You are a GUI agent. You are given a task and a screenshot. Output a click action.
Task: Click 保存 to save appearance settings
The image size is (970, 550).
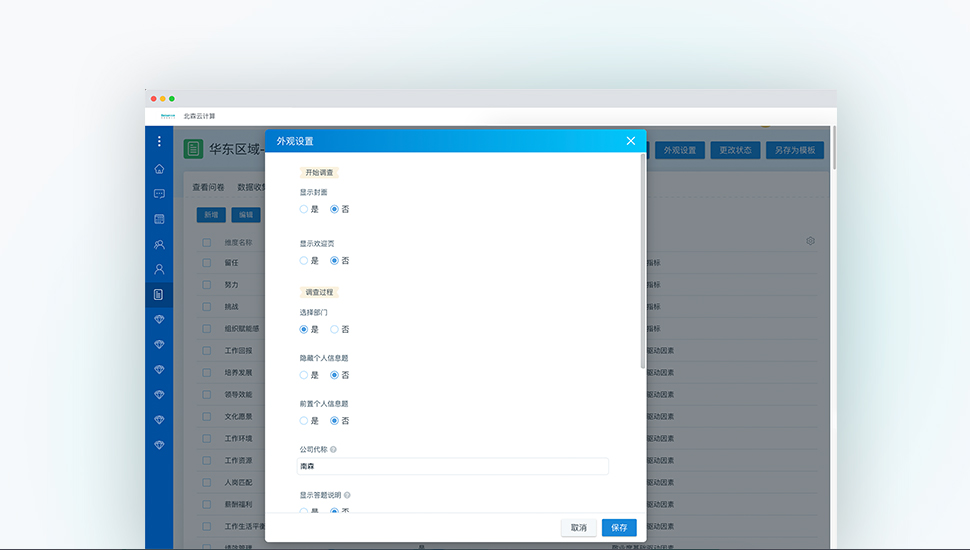click(619, 528)
